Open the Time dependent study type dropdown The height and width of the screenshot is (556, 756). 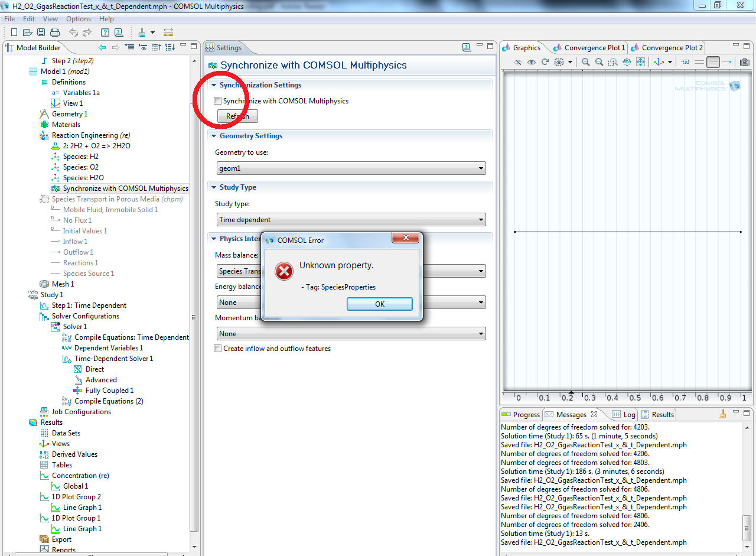click(351, 220)
